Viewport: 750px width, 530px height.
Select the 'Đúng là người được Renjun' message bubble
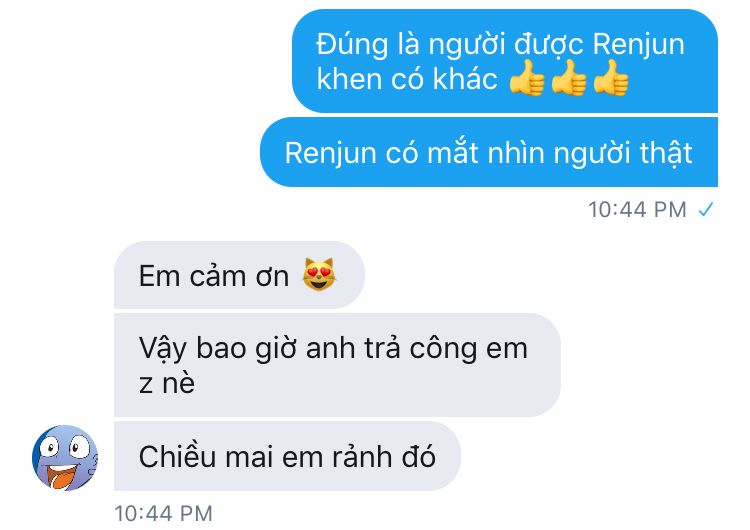pos(505,61)
